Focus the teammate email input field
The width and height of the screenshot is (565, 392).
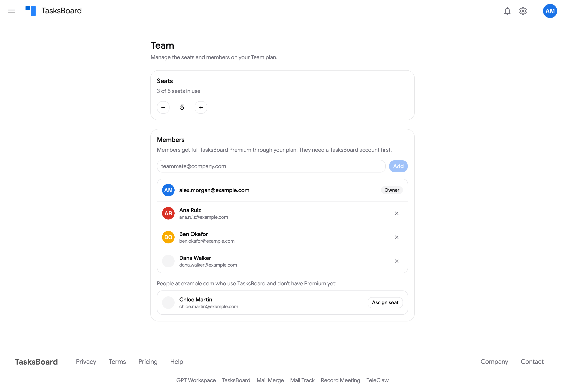pos(271,166)
